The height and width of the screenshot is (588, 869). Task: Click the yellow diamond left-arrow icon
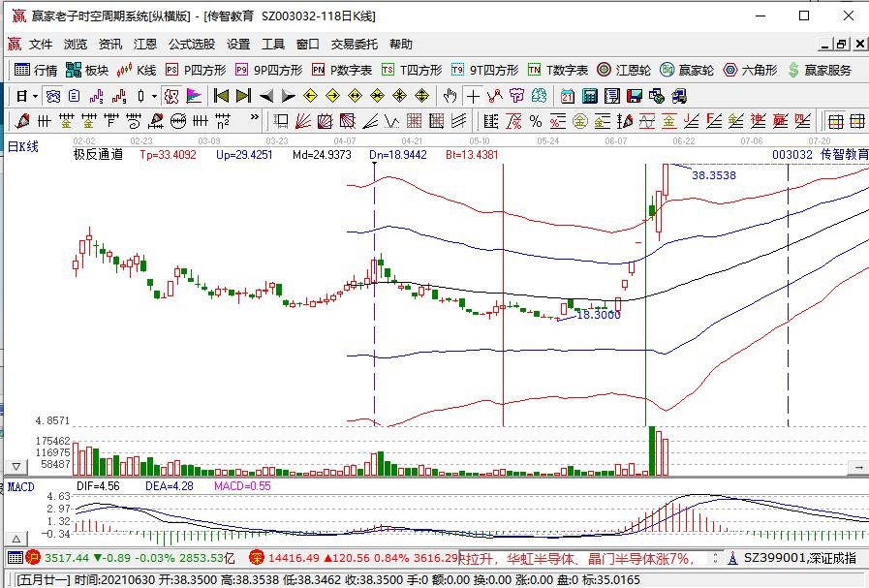click(x=310, y=97)
